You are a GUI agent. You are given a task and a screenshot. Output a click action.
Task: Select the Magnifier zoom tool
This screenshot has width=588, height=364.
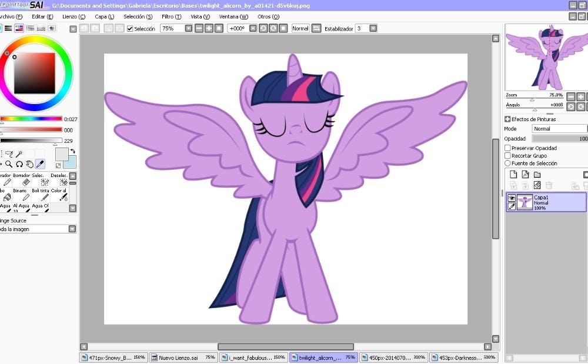[8, 164]
